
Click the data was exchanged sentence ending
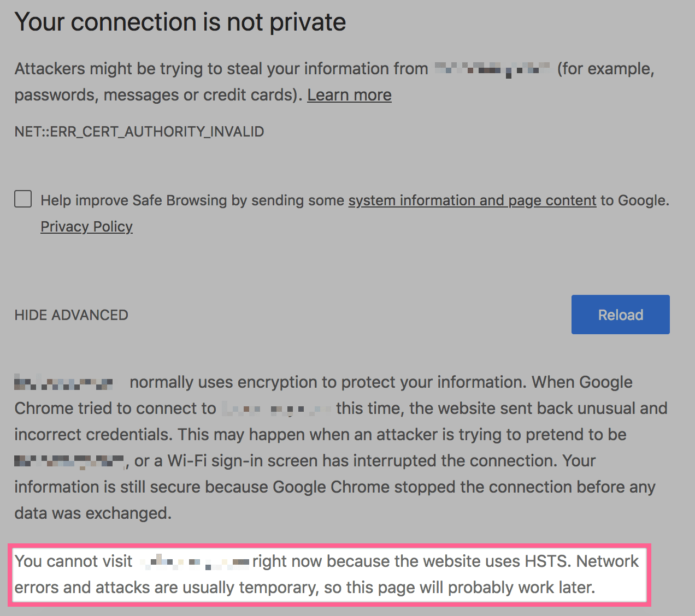pos(93,513)
